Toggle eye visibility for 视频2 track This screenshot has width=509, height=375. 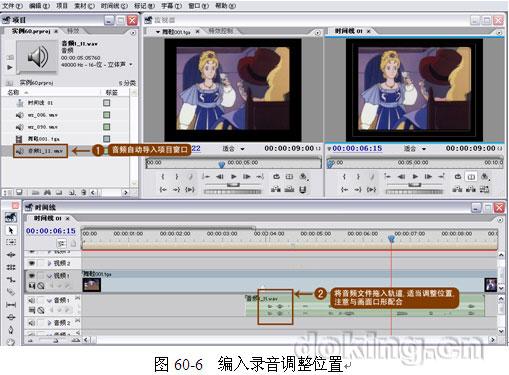32,263
